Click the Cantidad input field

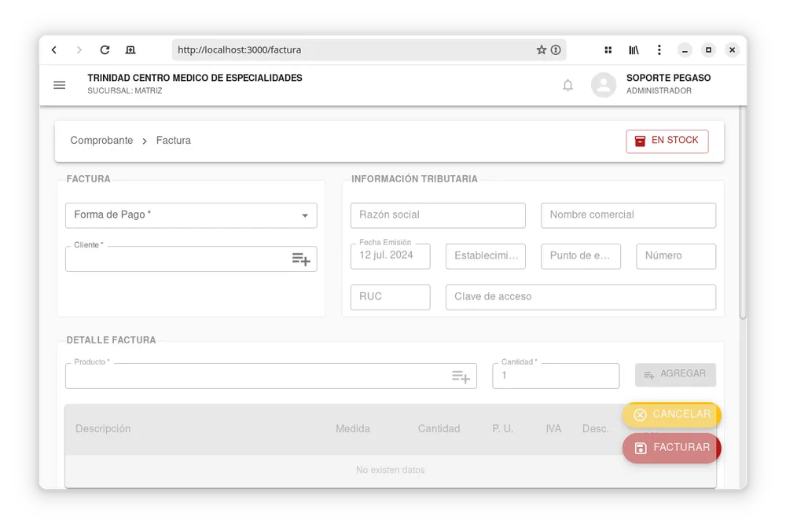556,376
